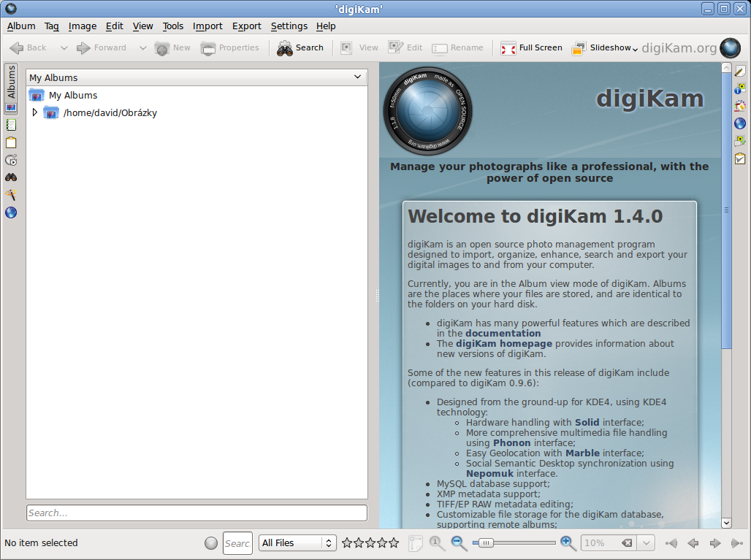Open the All Files type filter combo box
The height and width of the screenshot is (560, 751).
tap(297, 542)
